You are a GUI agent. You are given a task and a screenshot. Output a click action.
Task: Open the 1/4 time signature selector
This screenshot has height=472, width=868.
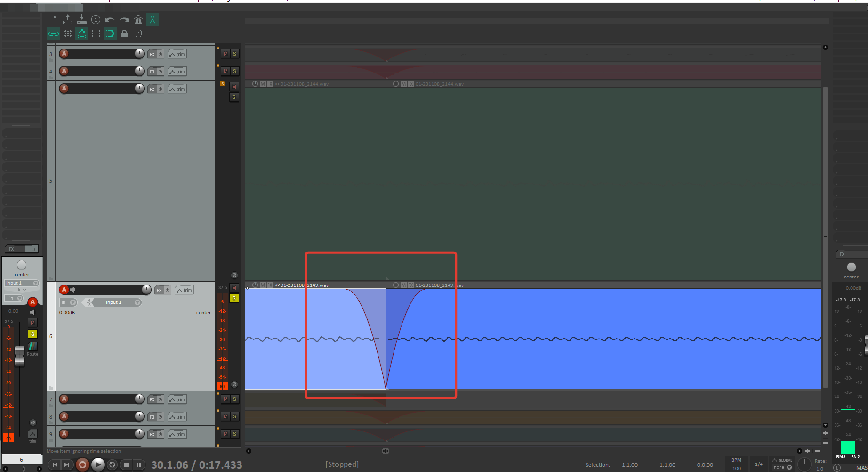point(759,464)
